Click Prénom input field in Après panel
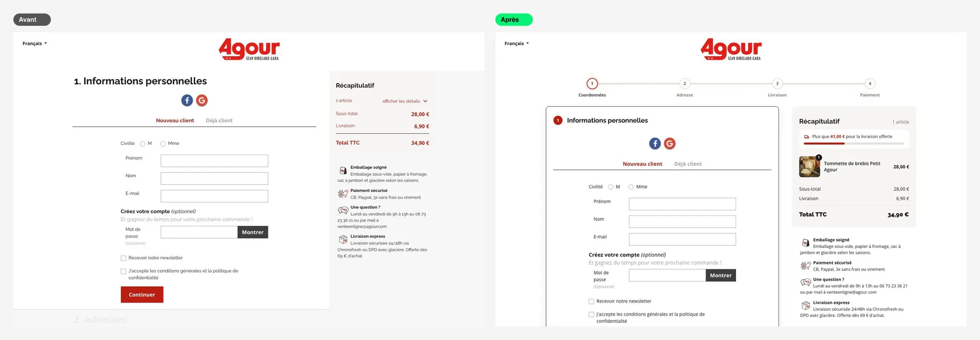The image size is (980, 340). [683, 204]
